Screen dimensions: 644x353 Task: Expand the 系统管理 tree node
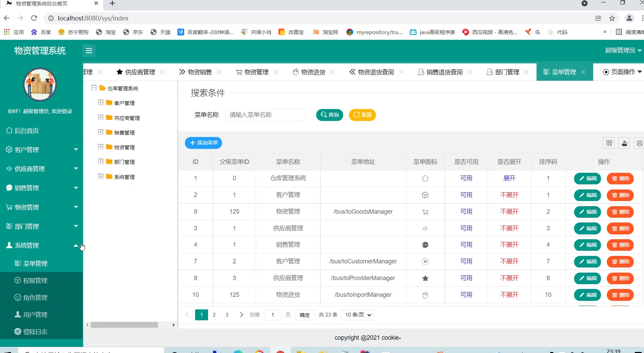coord(101,176)
